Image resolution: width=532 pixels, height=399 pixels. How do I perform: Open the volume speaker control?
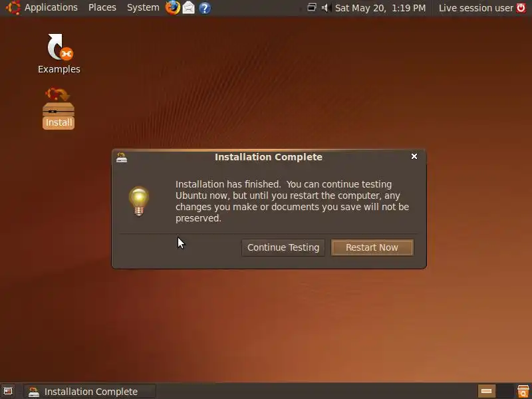[326, 7]
